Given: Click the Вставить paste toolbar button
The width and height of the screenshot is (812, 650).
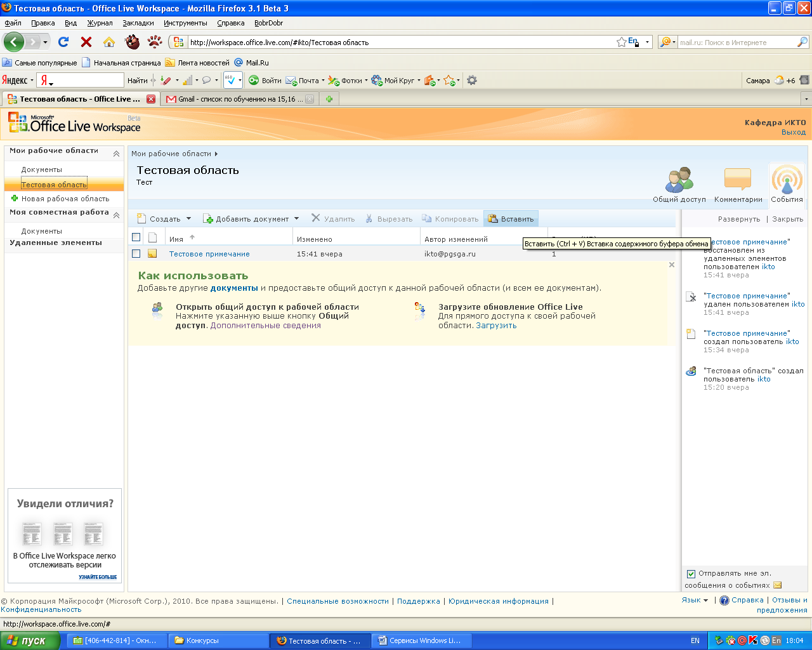Looking at the screenshot, I should [511, 218].
